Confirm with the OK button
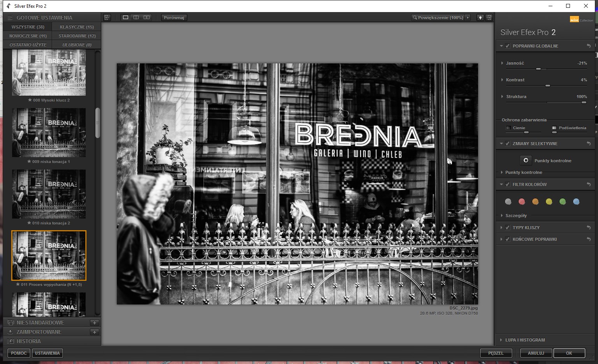 click(569, 353)
